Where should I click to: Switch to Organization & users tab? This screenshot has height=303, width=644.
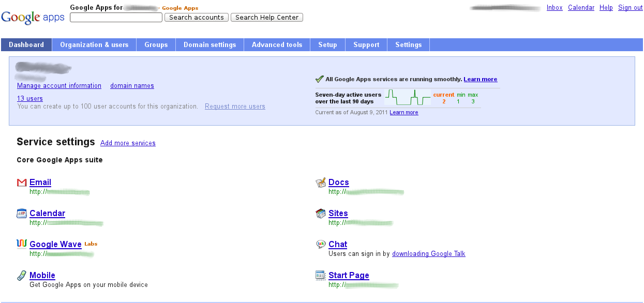point(94,45)
